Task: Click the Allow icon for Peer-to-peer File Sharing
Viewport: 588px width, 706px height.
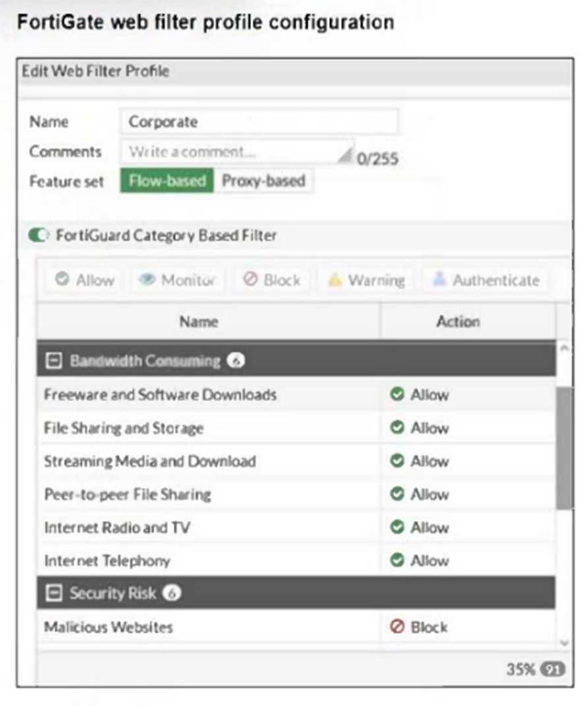Action: 397,494
